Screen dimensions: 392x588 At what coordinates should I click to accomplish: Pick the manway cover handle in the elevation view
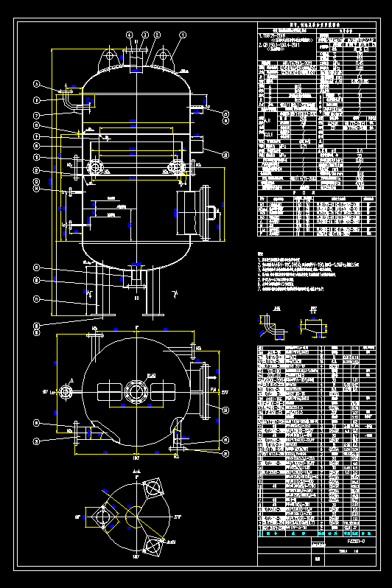[211, 214]
